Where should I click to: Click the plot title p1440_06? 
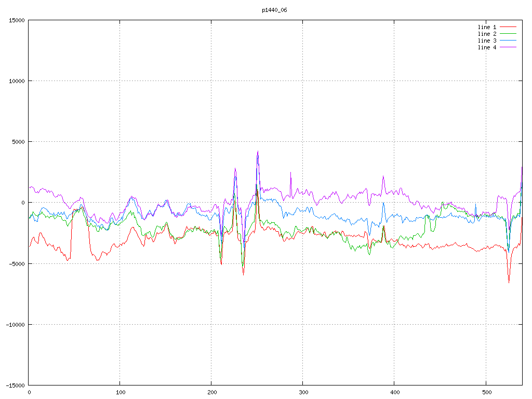pos(274,10)
